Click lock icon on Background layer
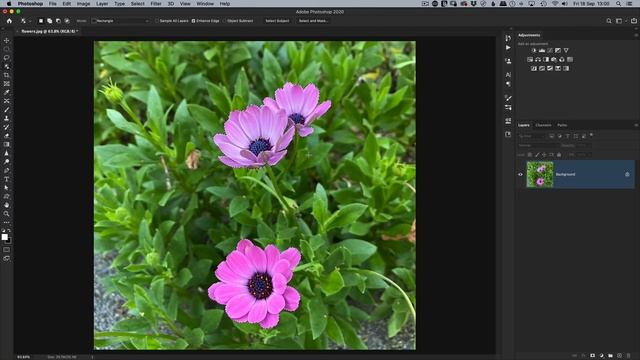 pos(627,174)
